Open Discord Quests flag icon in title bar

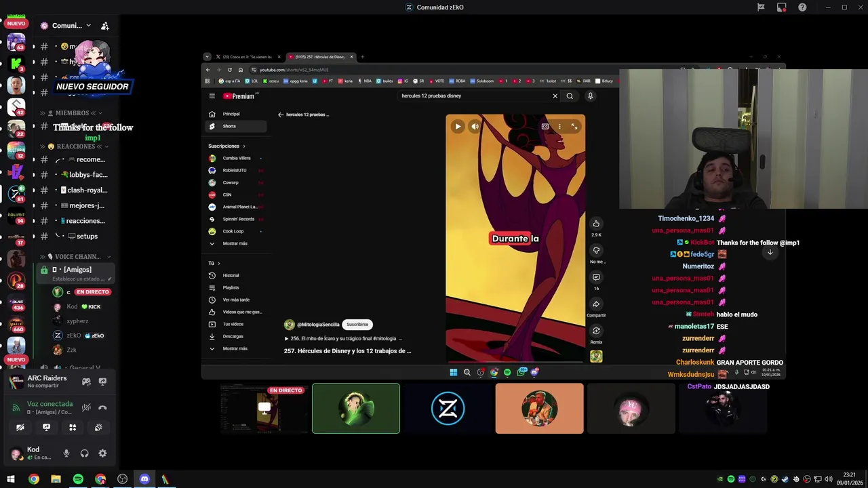(761, 7)
